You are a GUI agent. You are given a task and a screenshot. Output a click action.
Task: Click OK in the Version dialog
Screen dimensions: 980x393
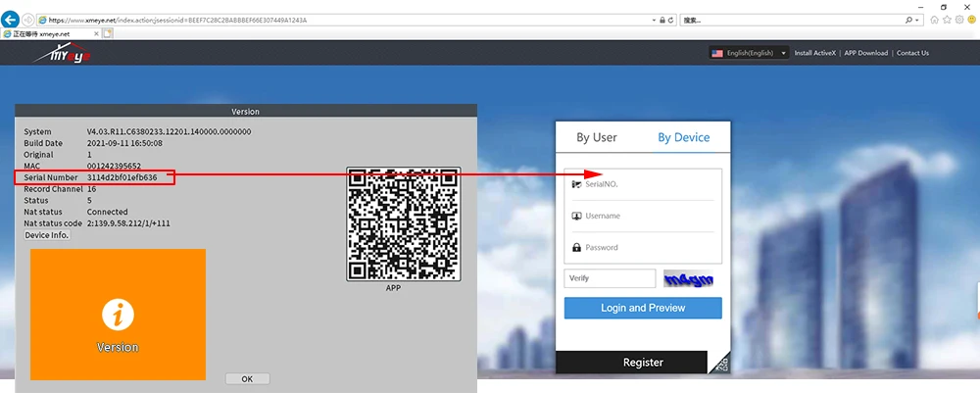point(247,378)
